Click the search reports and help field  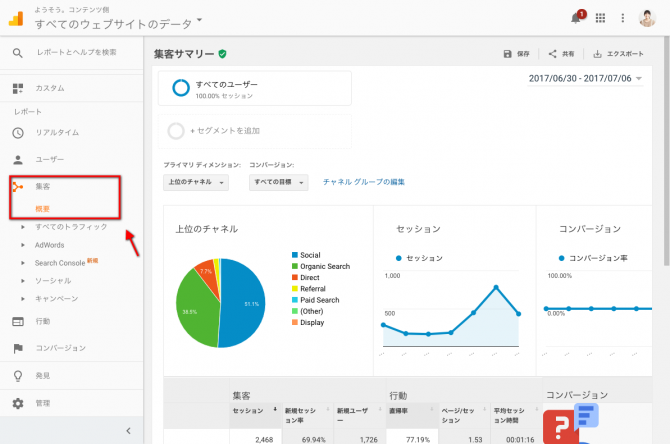pyautogui.click(x=76, y=53)
